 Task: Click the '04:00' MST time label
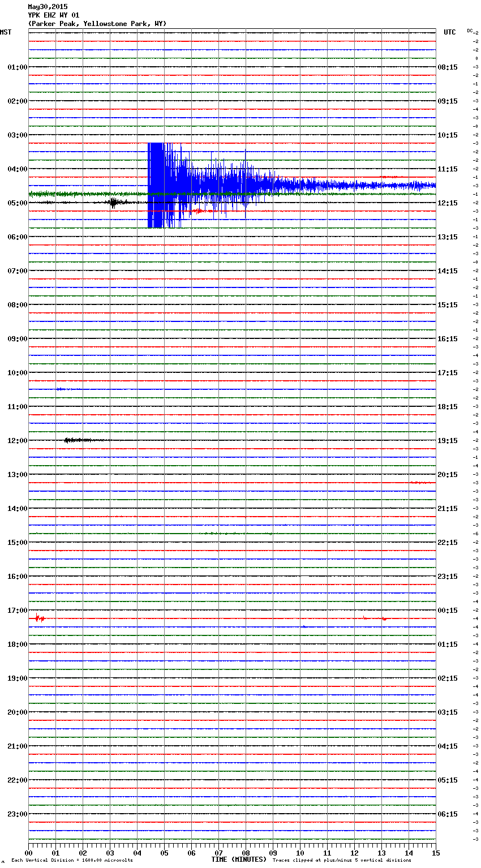tap(17, 169)
